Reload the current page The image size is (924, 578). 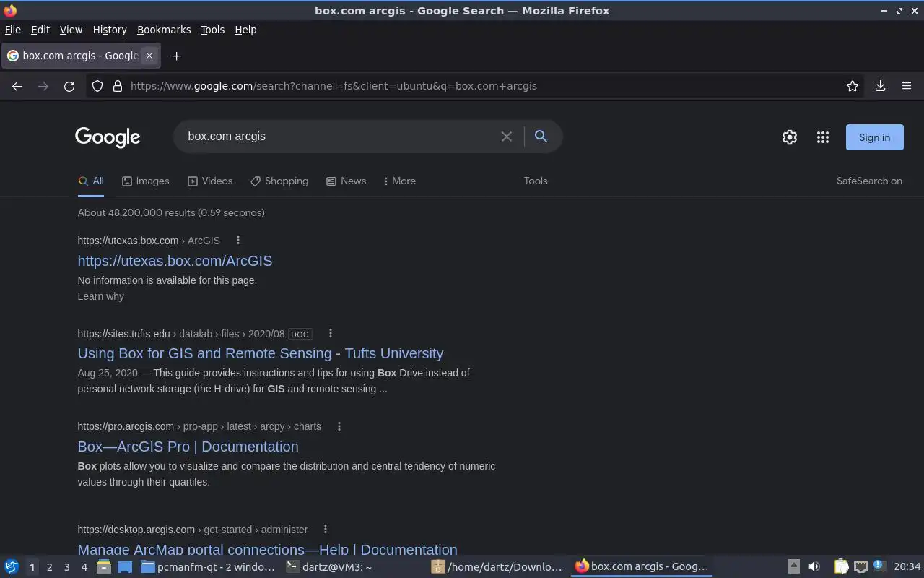pyautogui.click(x=69, y=86)
